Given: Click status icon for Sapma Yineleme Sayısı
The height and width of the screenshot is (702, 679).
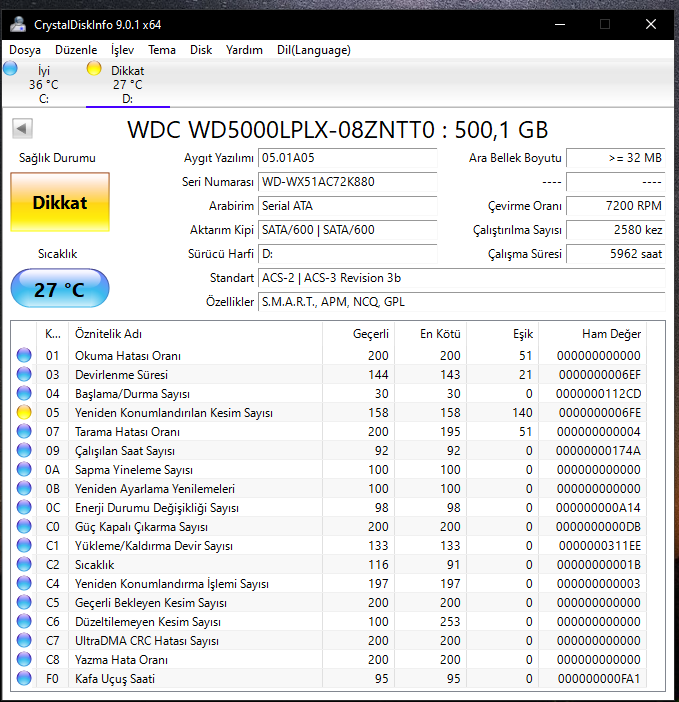Looking at the screenshot, I should 24,469.
